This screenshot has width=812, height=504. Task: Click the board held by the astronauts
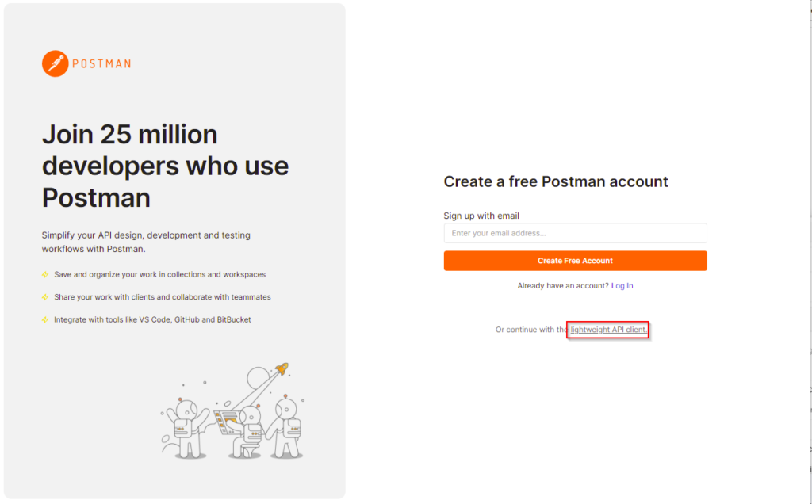point(227,422)
